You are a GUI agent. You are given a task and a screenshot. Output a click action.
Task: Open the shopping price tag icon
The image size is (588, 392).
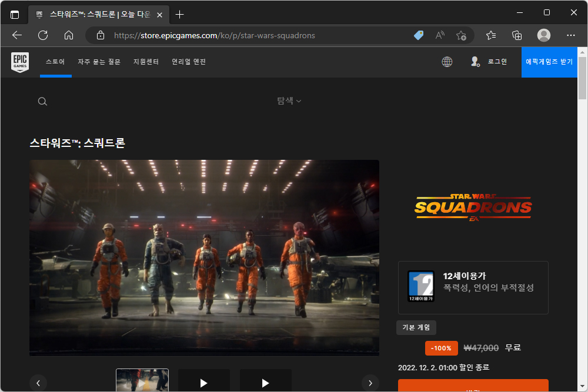[419, 36]
